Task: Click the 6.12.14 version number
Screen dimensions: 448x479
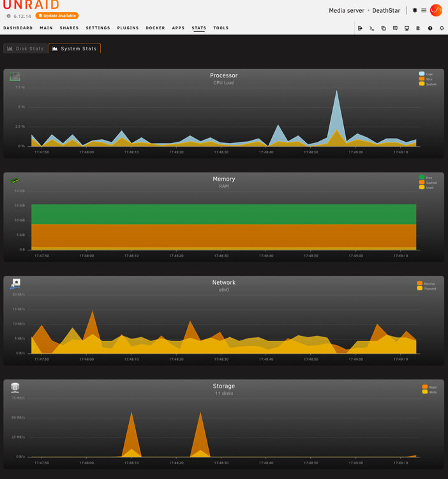Action: pos(22,16)
